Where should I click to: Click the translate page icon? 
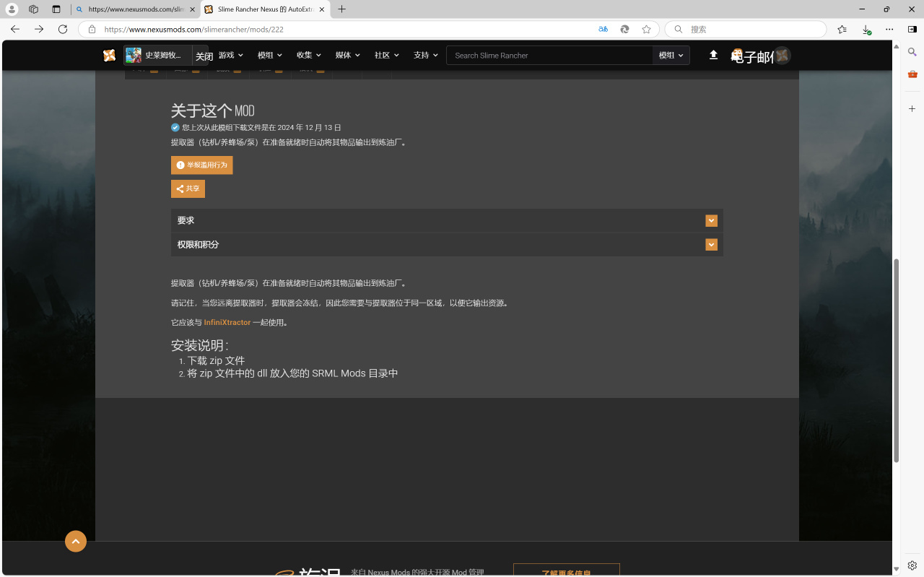click(603, 30)
